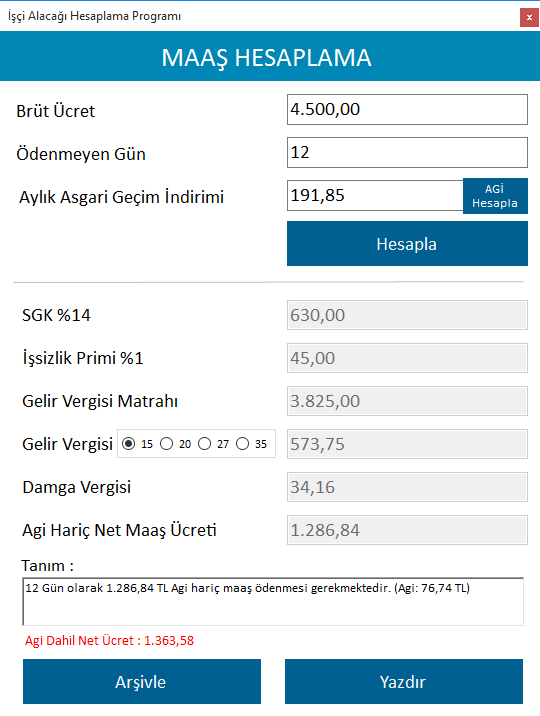
Task: Focus the Brüt Ücret input field
Action: click(407, 110)
